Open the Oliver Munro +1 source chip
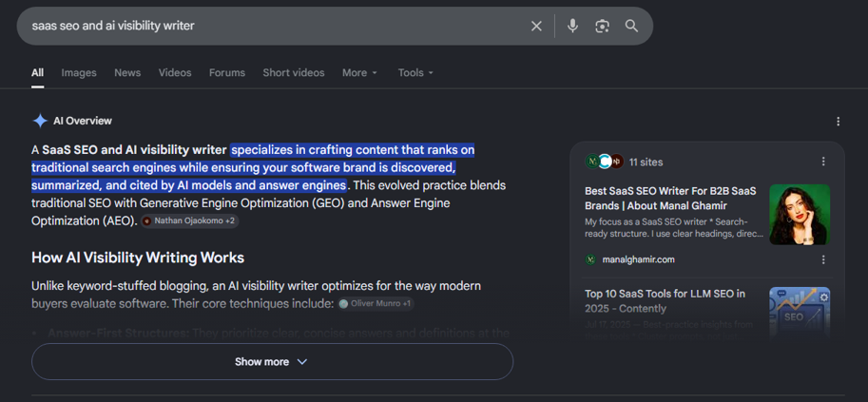868x402 pixels. [x=376, y=303]
